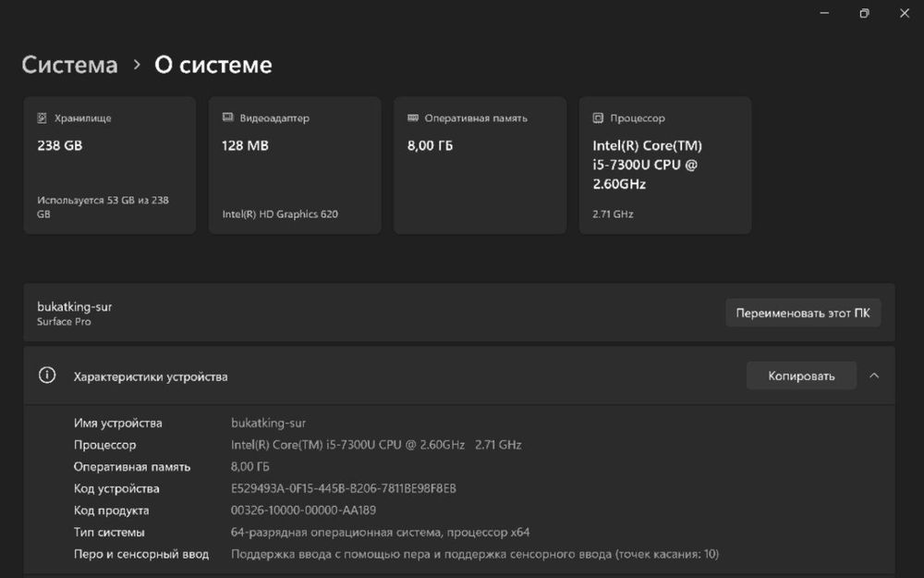This screenshot has height=578, width=924.
Task: Click the bukatking-sur name above Surface Pro
Action: [74, 307]
